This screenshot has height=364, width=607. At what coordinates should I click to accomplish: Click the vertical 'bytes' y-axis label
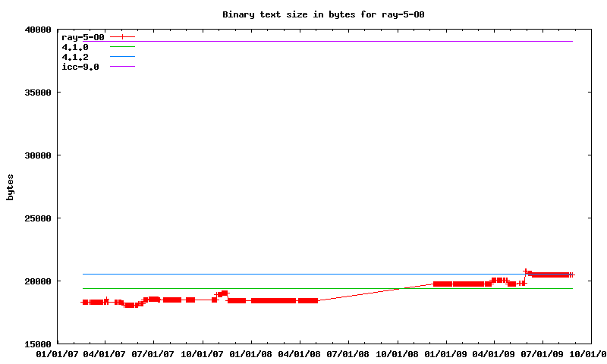pos(10,187)
